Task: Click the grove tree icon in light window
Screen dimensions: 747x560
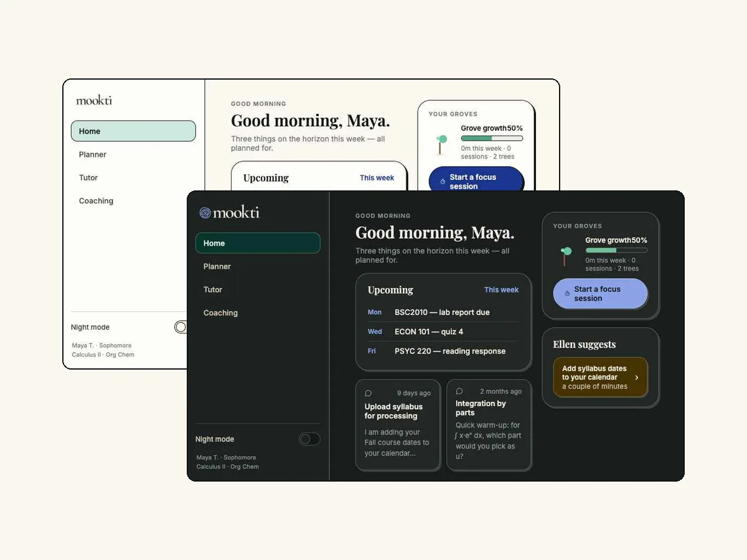Action: 441,144
